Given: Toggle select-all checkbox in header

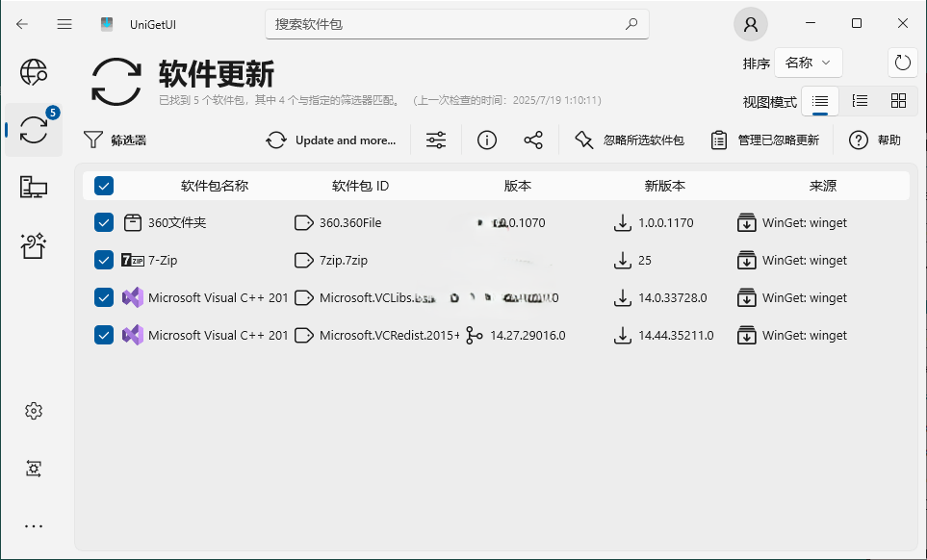Looking at the screenshot, I should [x=104, y=186].
